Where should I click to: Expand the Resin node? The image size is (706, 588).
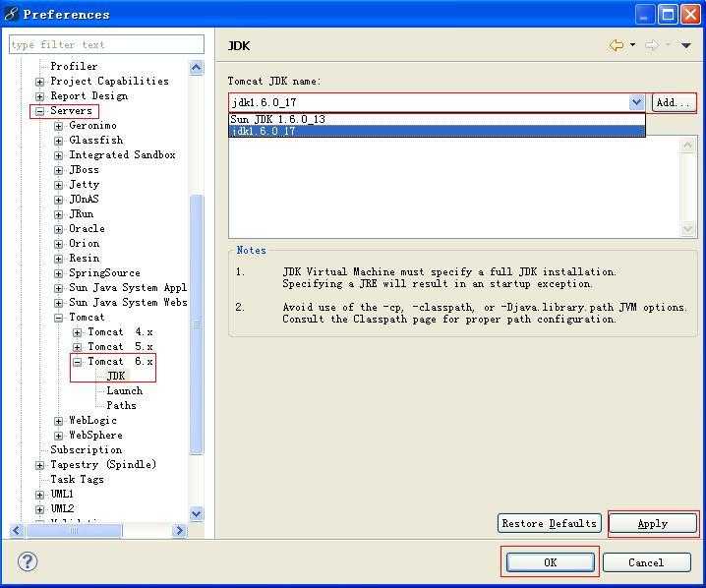click(x=58, y=259)
